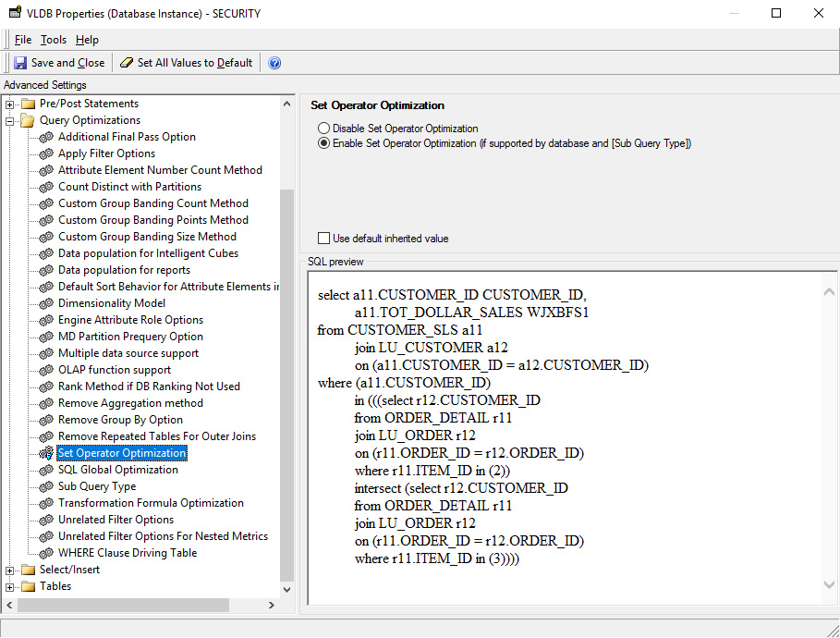Open the File menu
Viewport: 840px width, 638px height.
pyautogui.click(x=23, y=40)
